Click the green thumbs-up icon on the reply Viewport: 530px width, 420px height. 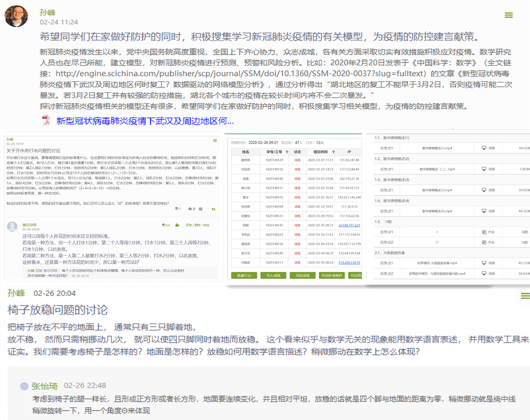(178, 225)
